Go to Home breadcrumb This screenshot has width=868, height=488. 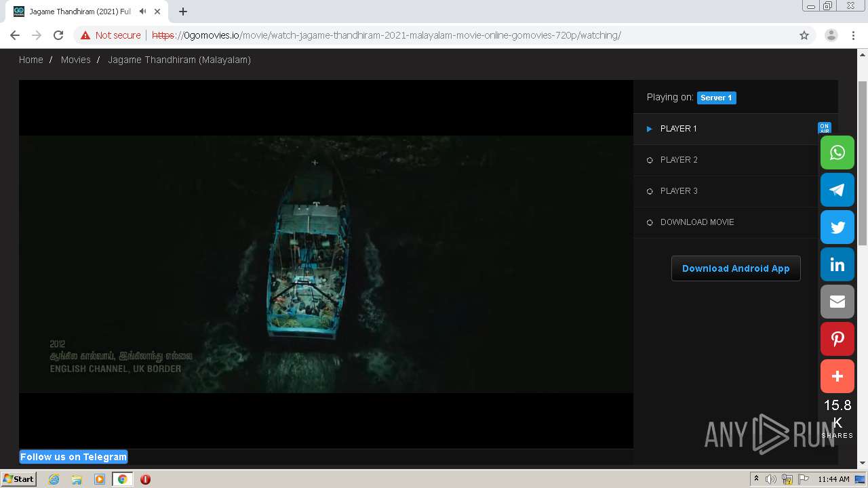(31, 60)
